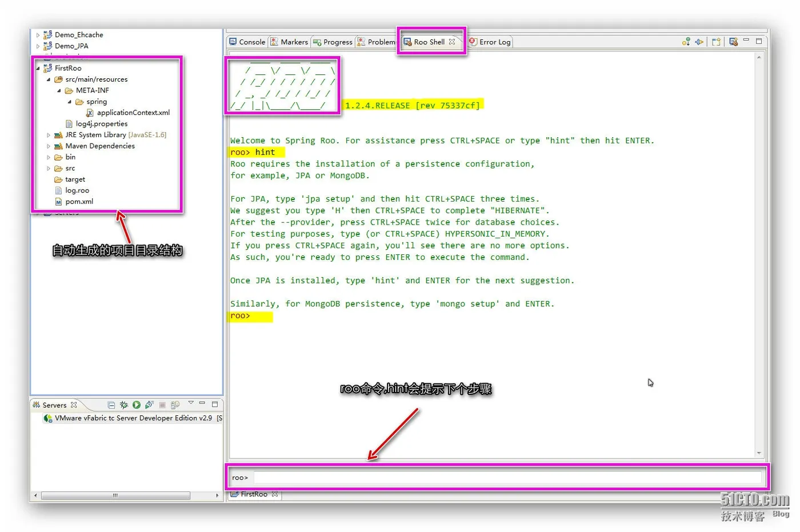The width and height of the screenshot is (800, 532).
Task: Expand the Demo_JPA project
Action: click(38, 46)
